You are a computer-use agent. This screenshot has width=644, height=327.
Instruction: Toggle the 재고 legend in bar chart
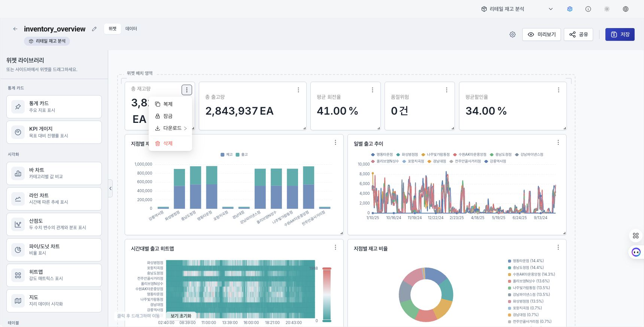pos(227,155)
